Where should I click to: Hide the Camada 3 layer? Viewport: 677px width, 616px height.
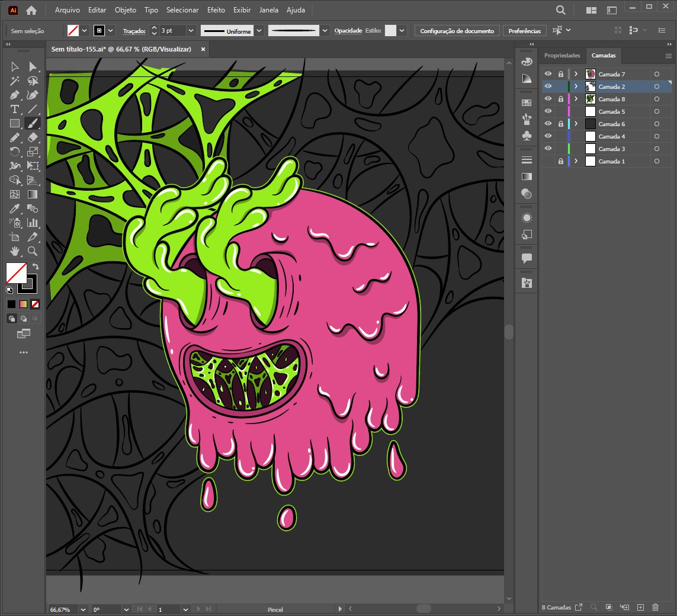tap(548, 149)
